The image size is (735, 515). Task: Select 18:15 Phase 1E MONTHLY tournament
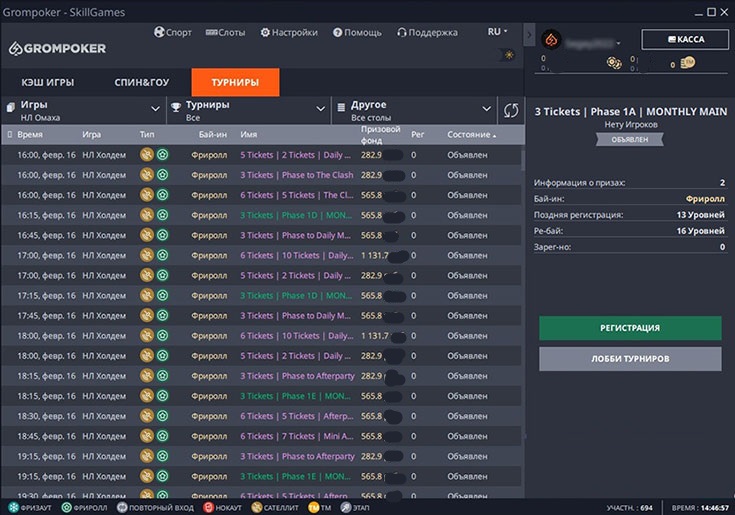[x=262, y=396]
